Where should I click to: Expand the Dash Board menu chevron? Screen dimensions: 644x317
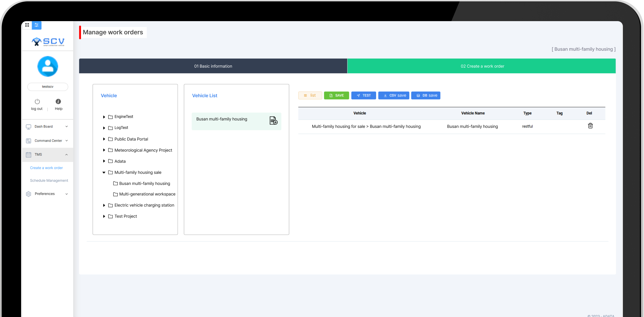[67, 127]
